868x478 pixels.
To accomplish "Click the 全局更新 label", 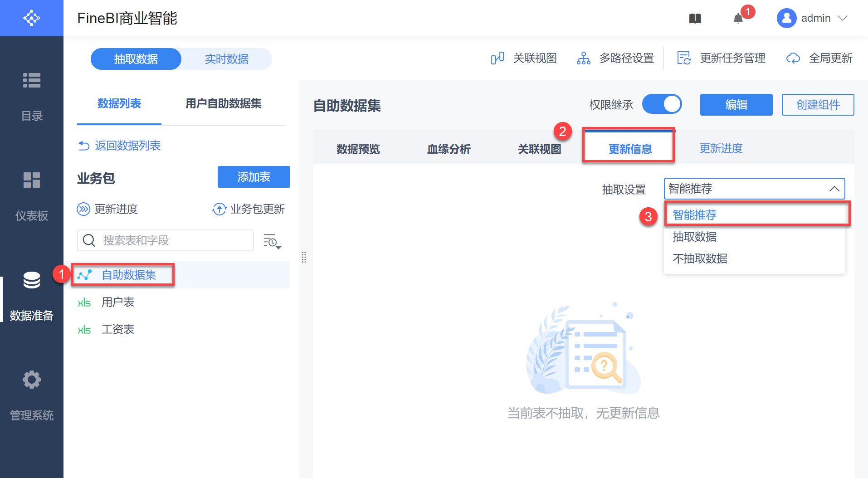I will pos(831,59).
